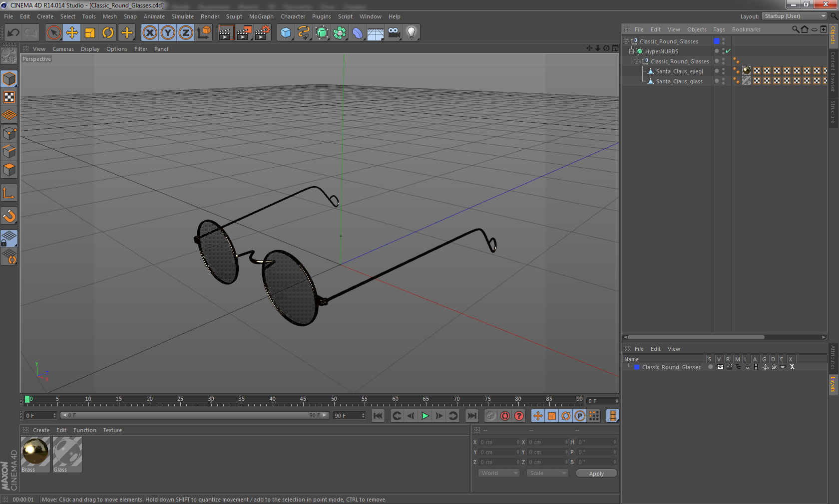Open Render to Picture Viewer
839x504 pixels.
[244, 33]
